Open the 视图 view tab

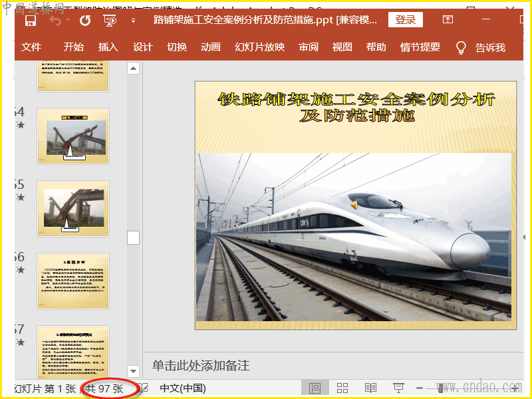pos(342,47)
